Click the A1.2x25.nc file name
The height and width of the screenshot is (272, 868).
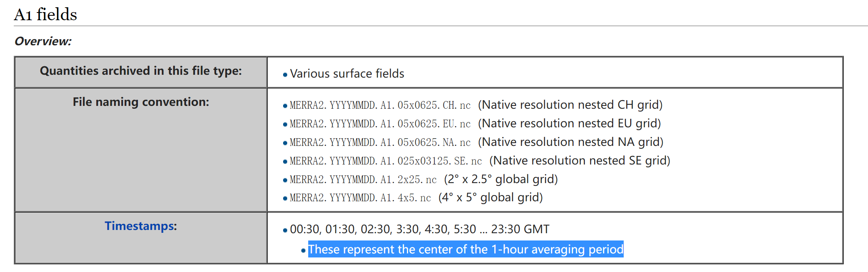click(363, 180)
